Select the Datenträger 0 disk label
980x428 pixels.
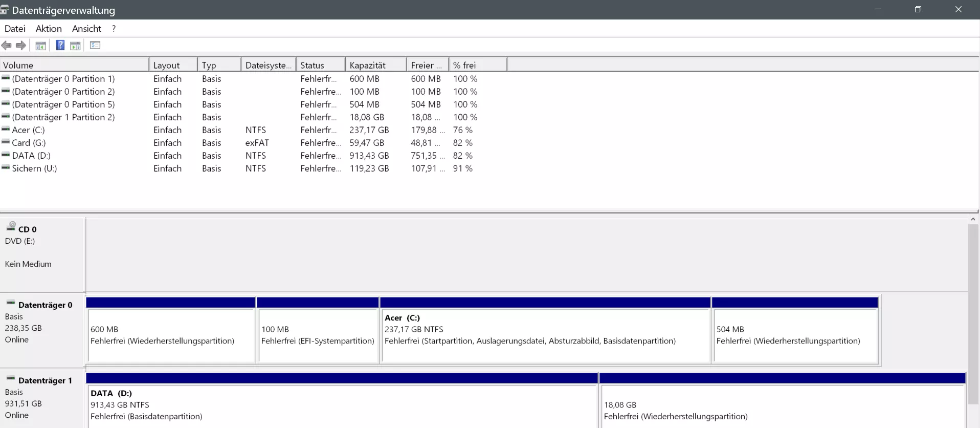pyautogui.click(x=45, y=305)
